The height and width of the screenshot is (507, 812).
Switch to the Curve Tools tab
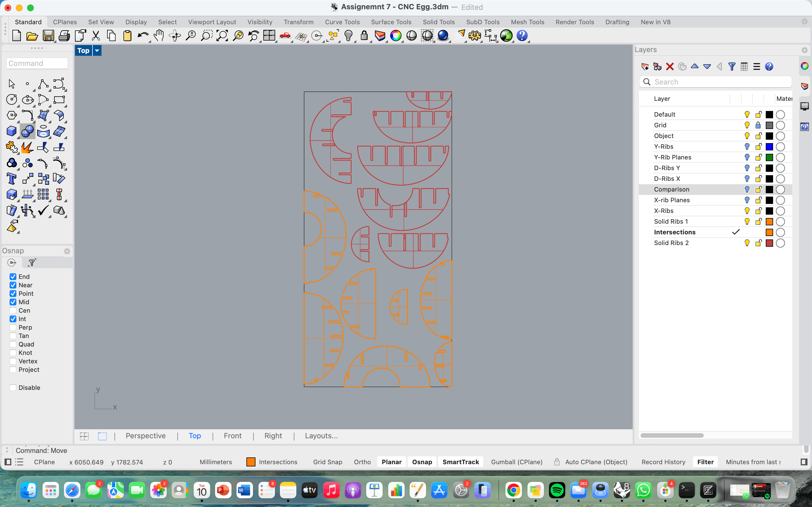pyautogui.click(x=342, y=22)
